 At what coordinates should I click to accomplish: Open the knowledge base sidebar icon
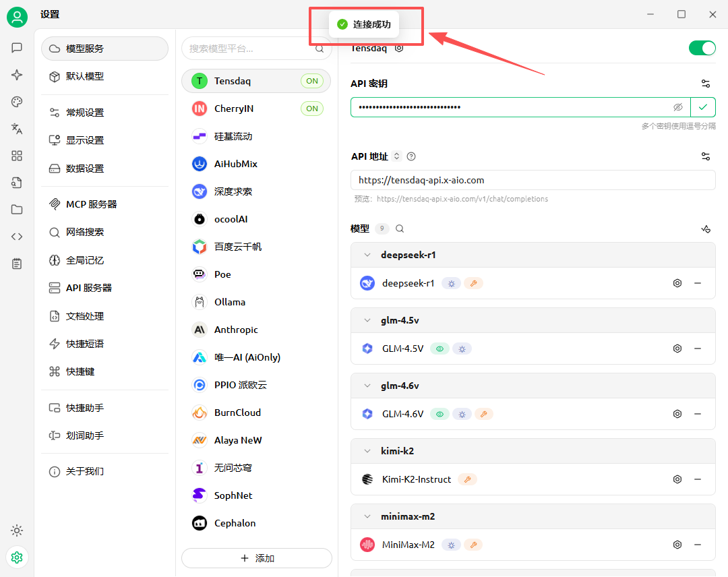click(x=17, y=183)
